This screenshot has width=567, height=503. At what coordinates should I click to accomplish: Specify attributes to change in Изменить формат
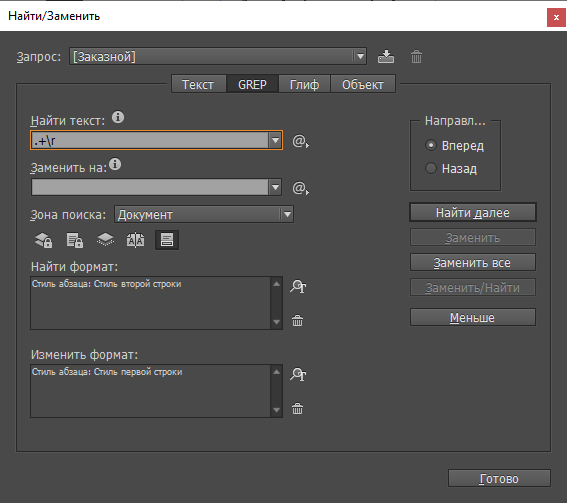(298, 375)
